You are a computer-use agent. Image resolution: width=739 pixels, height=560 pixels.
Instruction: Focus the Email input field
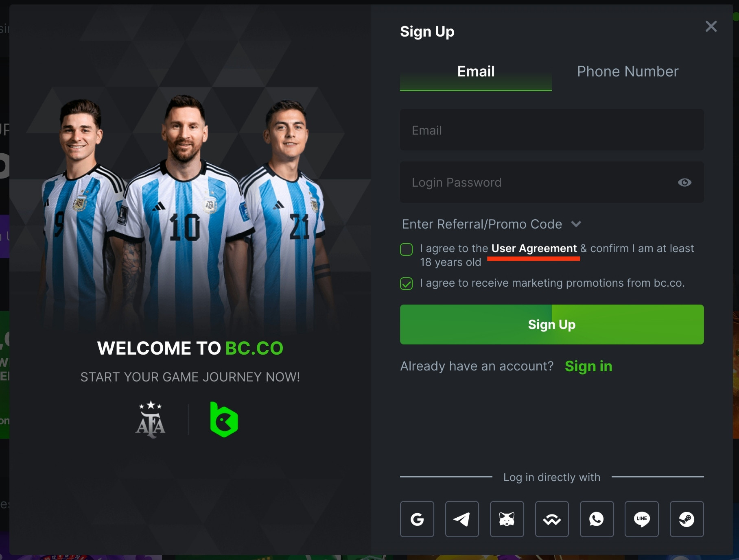pos(552,130)
